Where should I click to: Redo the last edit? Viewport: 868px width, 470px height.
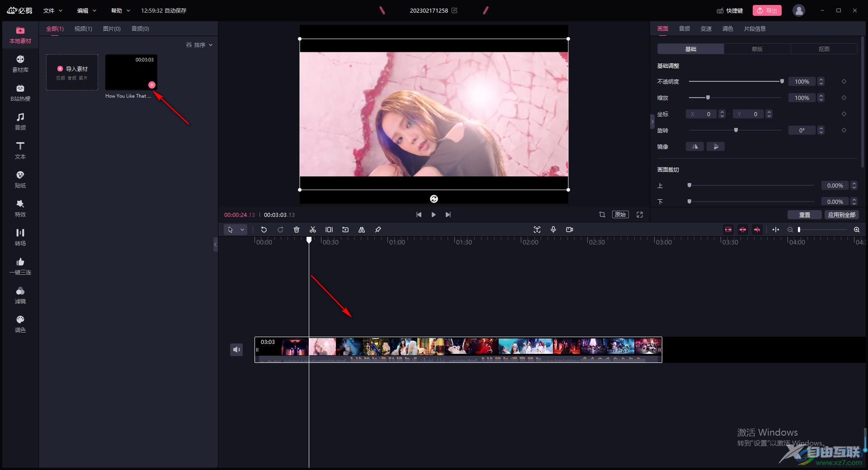[280, 230]
